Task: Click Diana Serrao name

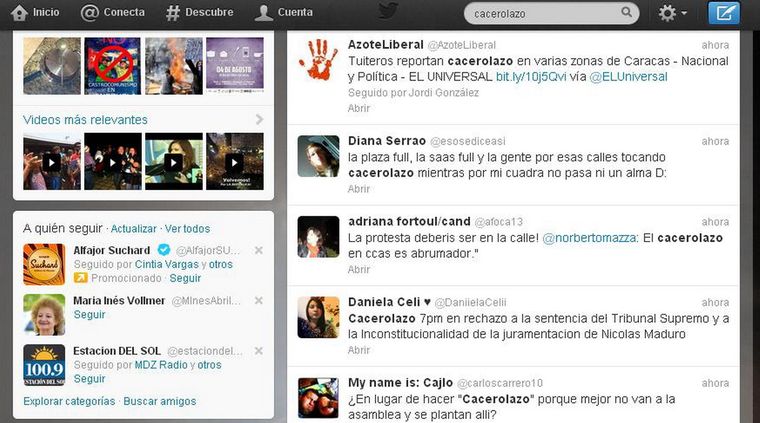Action: coord(387,141)
